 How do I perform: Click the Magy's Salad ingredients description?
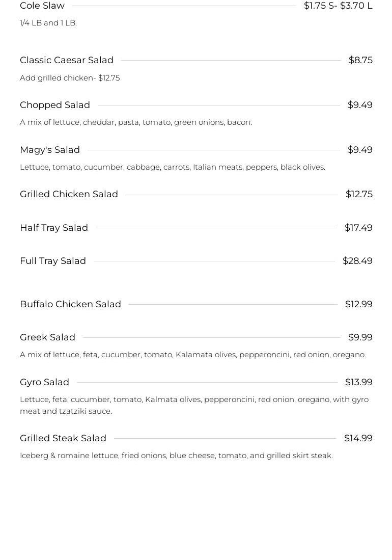pyautogui.click(x=172, y=167)
